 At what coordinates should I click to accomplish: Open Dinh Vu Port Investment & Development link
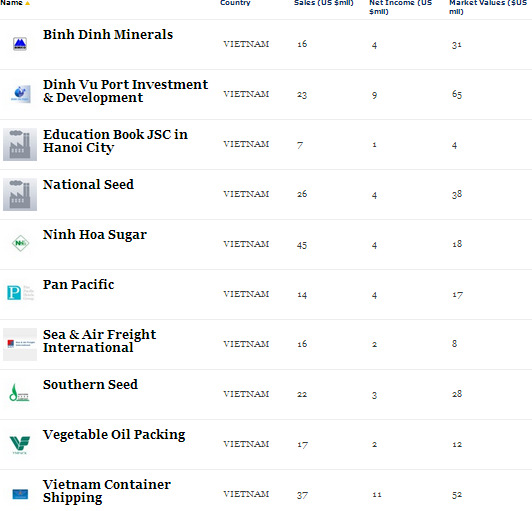click(126, 91)
